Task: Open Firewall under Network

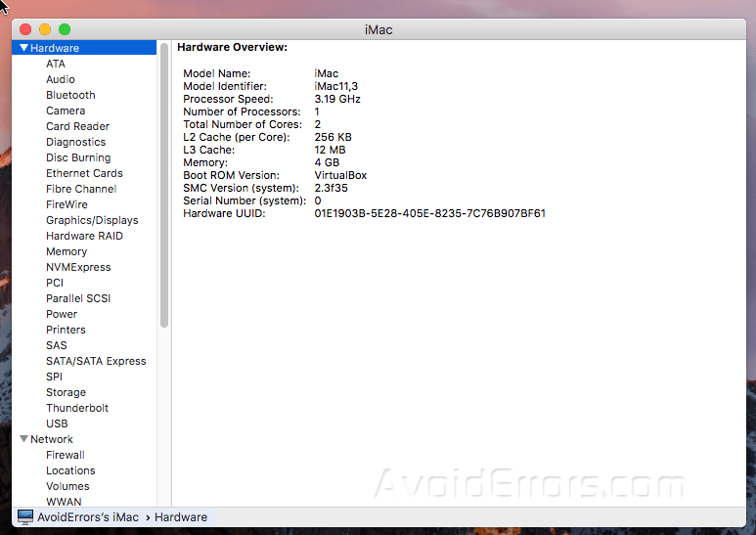Action: click(x=66, y=455)
